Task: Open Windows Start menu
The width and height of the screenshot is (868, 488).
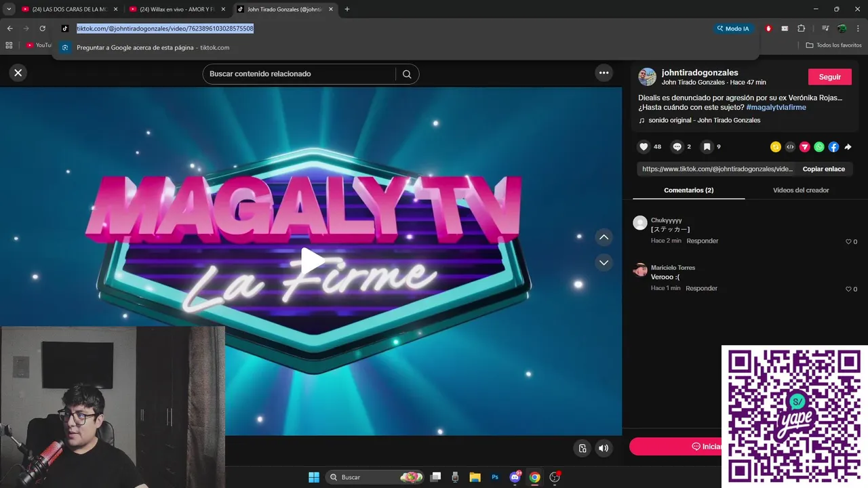Action: pos(314,477)
